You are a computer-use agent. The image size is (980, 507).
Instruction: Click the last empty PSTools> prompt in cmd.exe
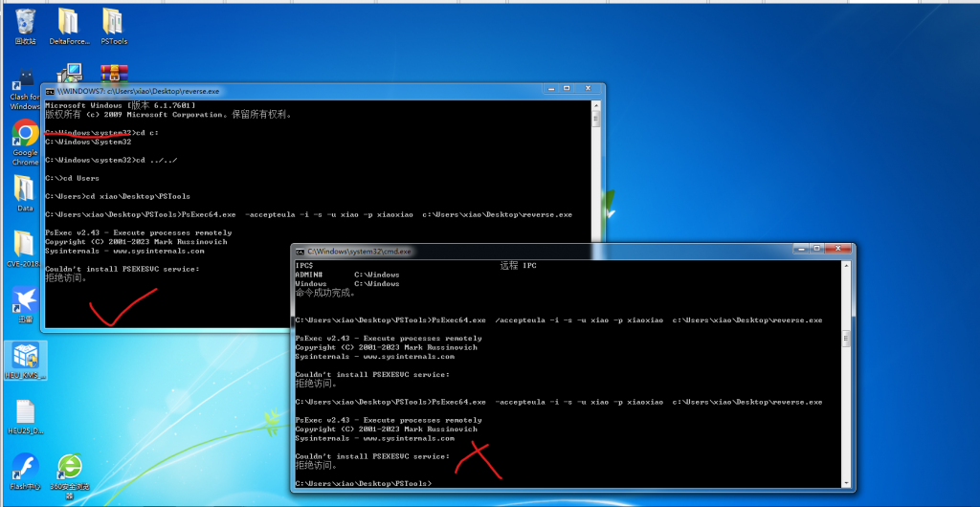364,484
